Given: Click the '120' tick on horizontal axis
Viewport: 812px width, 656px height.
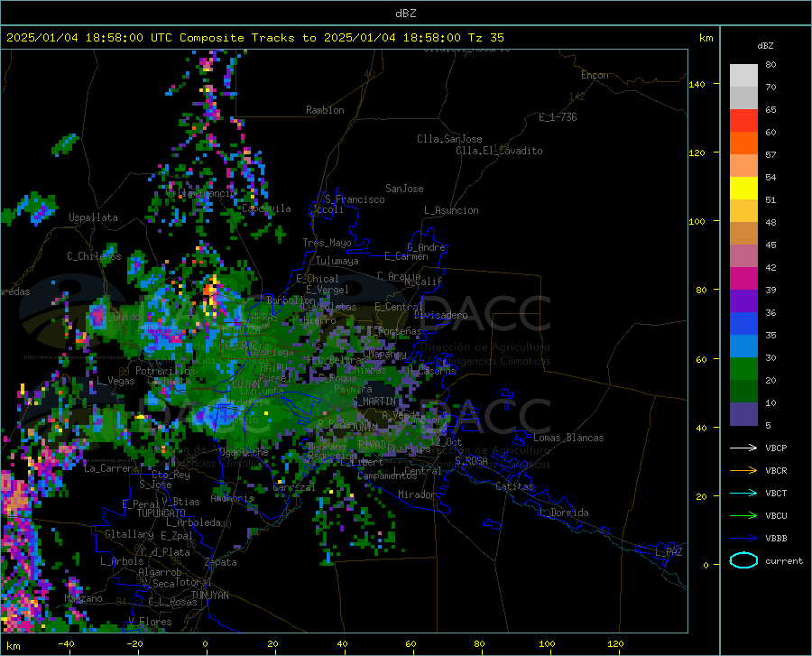Looking at the screenshot, I should tap(615, 644).
